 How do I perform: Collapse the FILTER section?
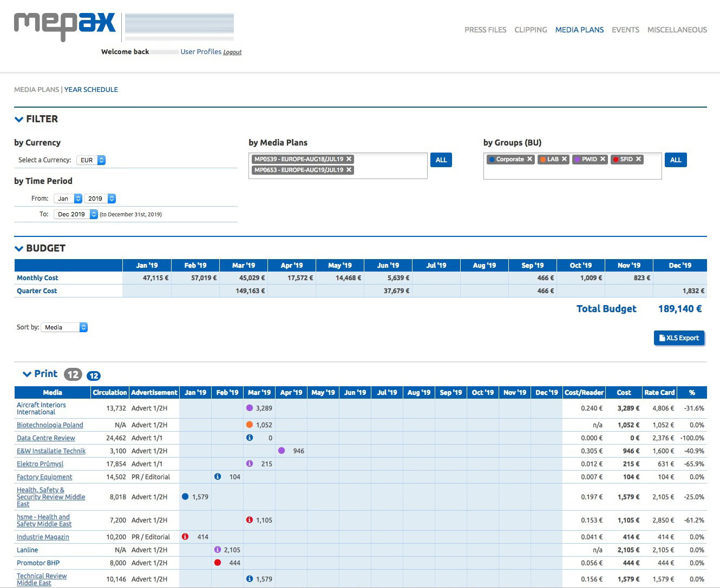pyautogui.click(x=19, y=119)
